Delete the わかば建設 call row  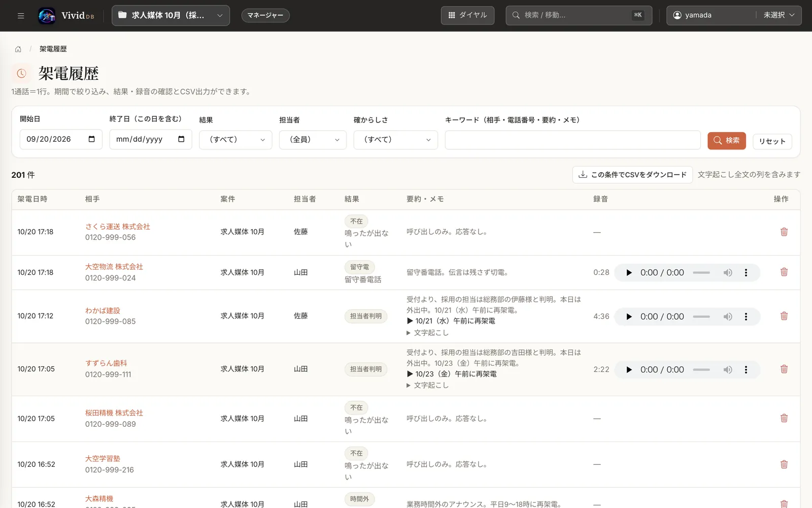[784, 316]
